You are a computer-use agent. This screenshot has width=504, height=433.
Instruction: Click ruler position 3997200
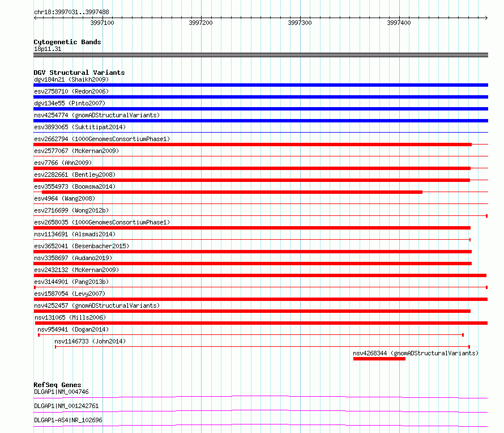(201, 23)
